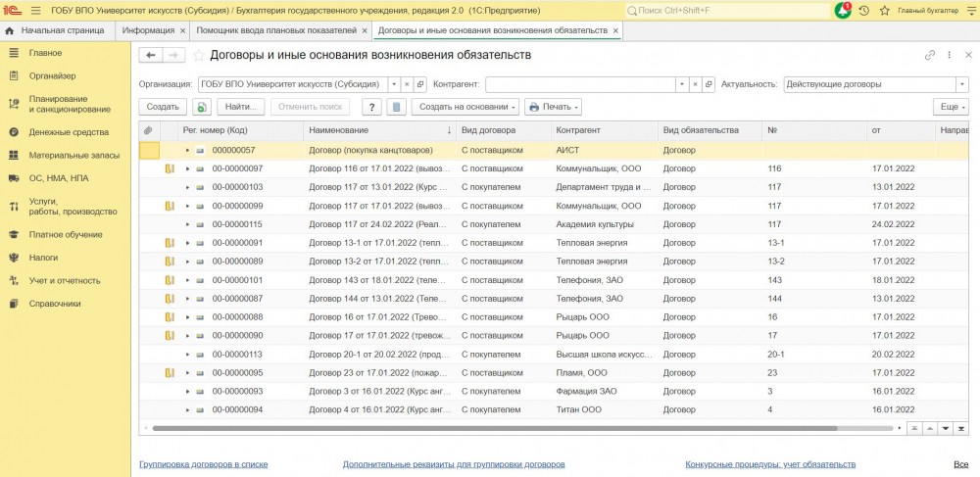The image size is (980, 477).
Task: Open the Печать dropdown button
Action: (553, 107)
